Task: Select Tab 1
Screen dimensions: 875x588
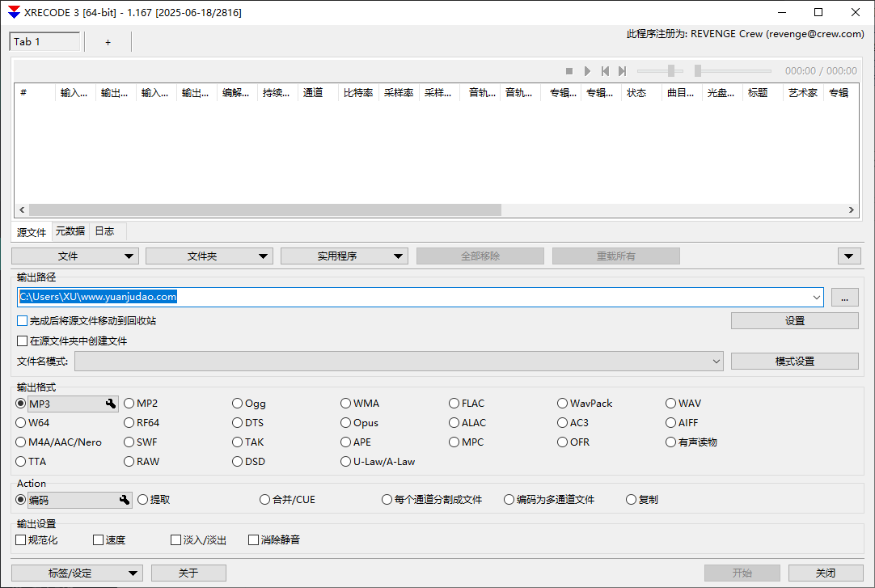Action: pyautogui.click(x=44, y=42)
